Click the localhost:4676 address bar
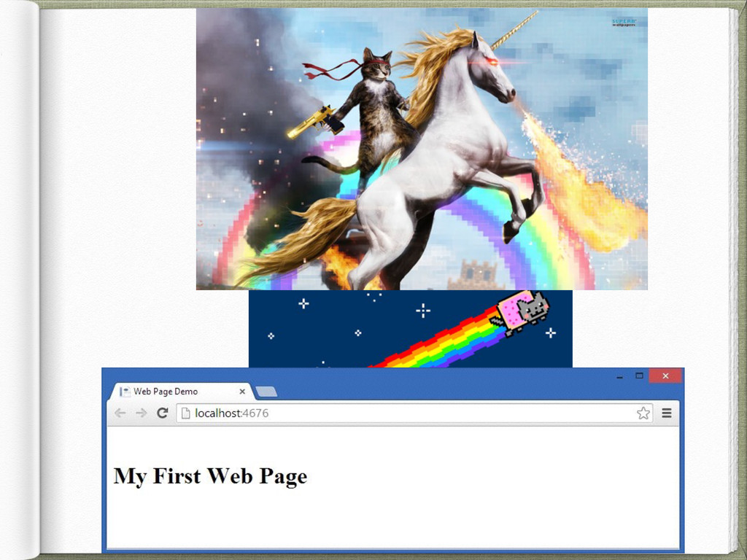Image resolution: width=747 pixels, height=560 pixels. tap(414, 413)
